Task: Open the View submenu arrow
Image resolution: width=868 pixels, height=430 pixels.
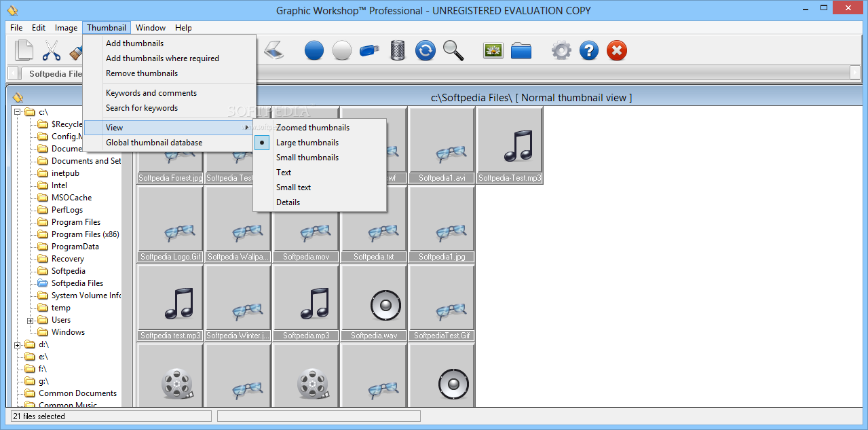Action: pos(246,128)
